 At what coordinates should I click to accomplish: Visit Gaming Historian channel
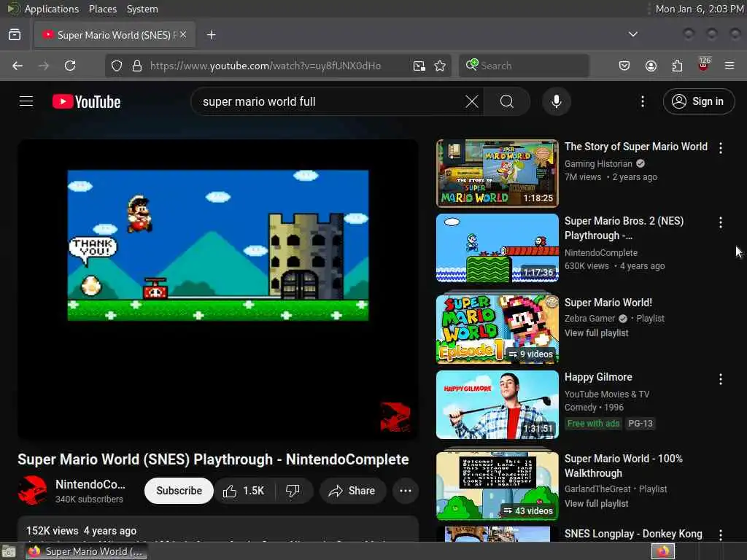pyautogui.click(x=598, y=164)
